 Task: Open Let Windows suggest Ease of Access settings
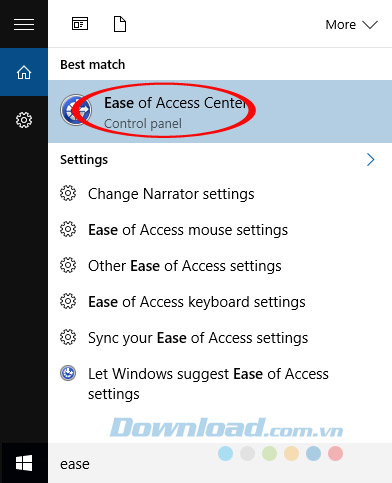(x=208, y=383)
